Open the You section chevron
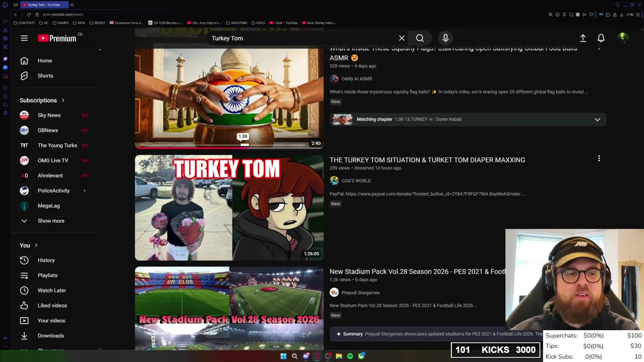 tap(36, 245)
